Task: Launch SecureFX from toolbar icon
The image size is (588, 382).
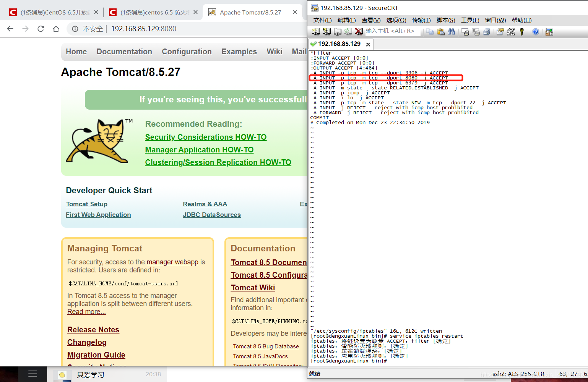Action: point(549,32)
